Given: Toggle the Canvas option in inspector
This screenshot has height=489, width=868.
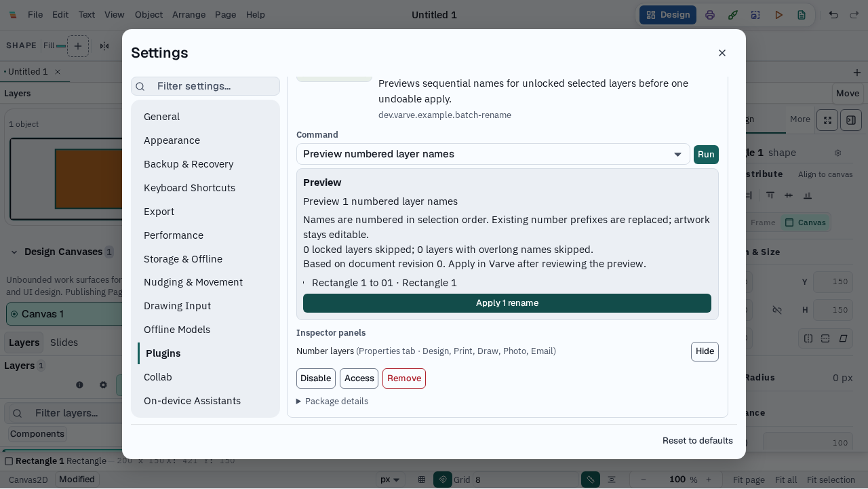Looking at the screenshot, I should point(806,222).
